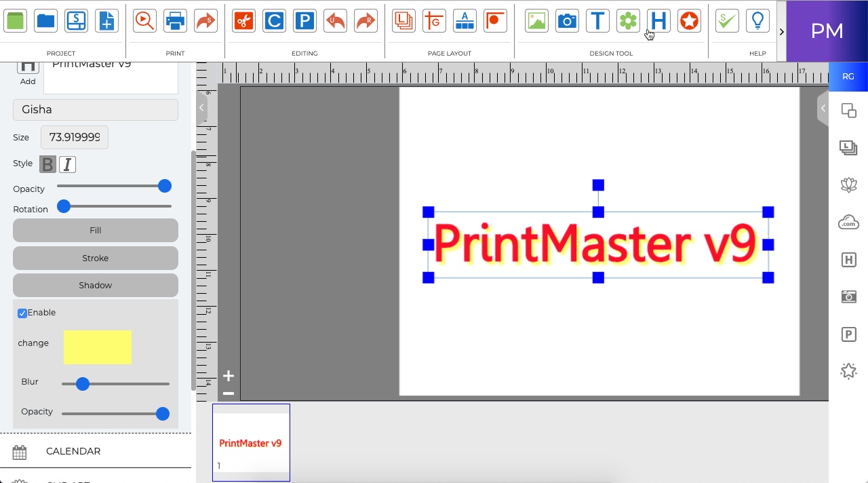Open the Gisha font selector
Screen dimensions: 868x483
point(95,109)
